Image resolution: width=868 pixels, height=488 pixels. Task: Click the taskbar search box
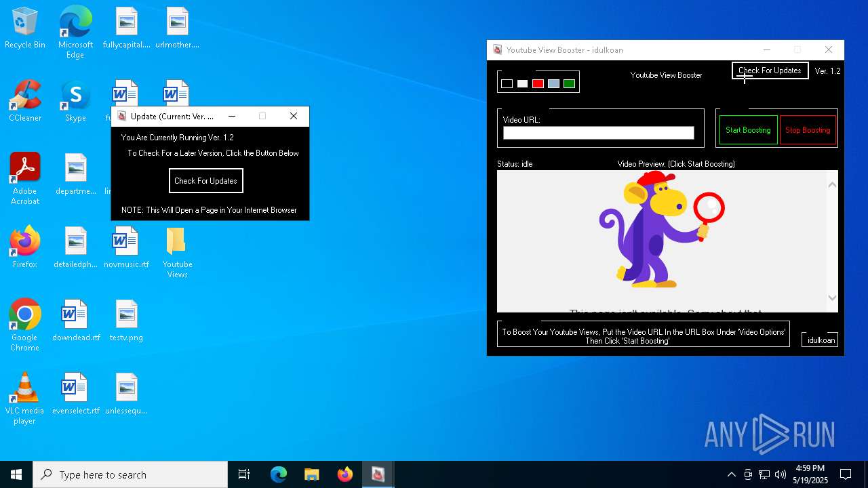click(x=130, y=474)
